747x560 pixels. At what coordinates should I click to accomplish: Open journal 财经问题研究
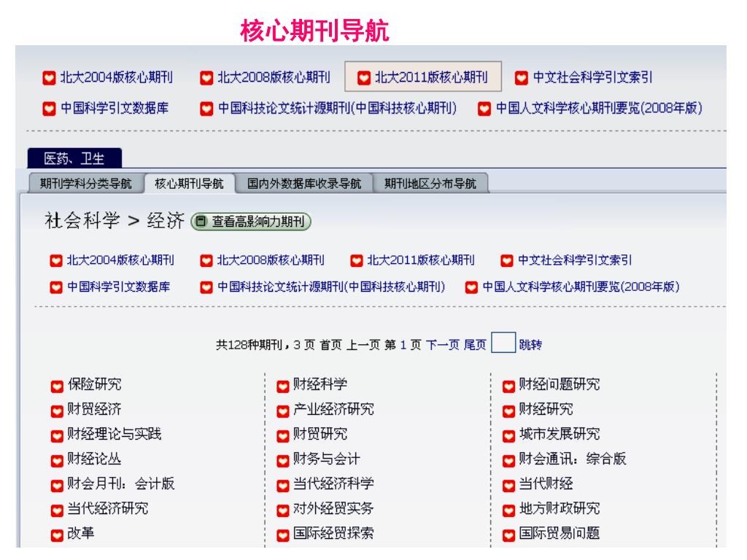(x=560, y=384)
